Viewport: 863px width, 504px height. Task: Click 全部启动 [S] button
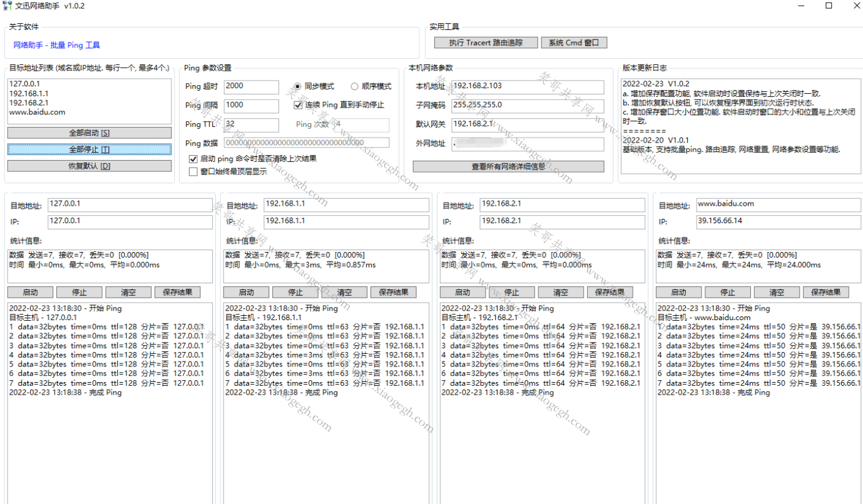click(89, 133)
